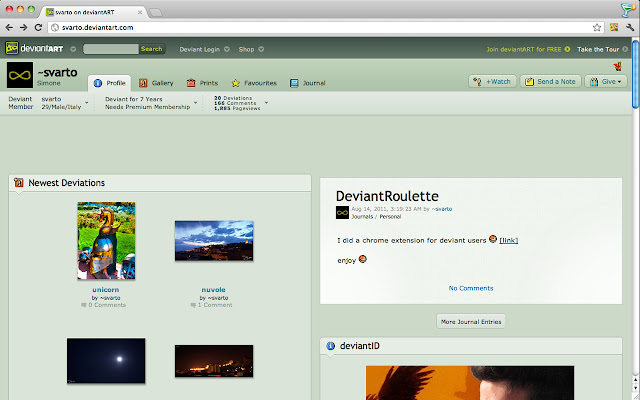Viewport: 640px width, 400px height.
Task: Open the Gallery tab
Action: point(156,83)
